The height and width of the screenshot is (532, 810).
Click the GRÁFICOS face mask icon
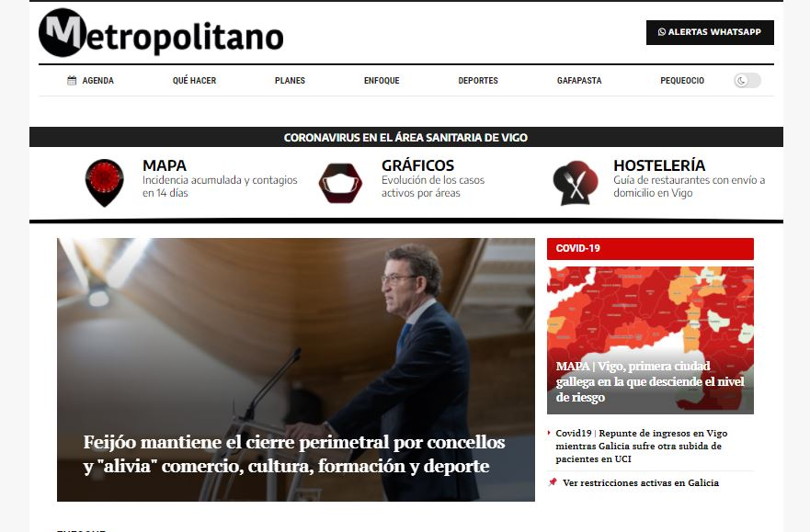(340, 183)
